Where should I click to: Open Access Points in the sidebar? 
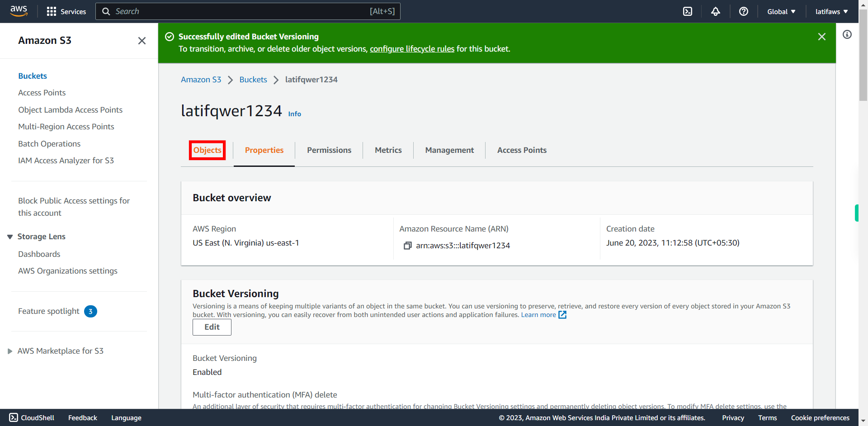pos(42,93)
